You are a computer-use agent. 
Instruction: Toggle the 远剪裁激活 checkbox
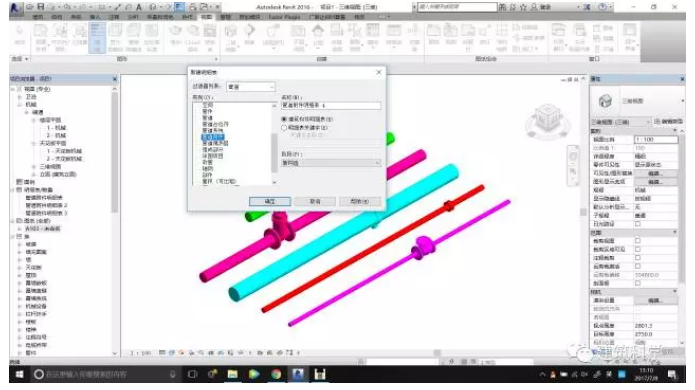pos(637,266)
